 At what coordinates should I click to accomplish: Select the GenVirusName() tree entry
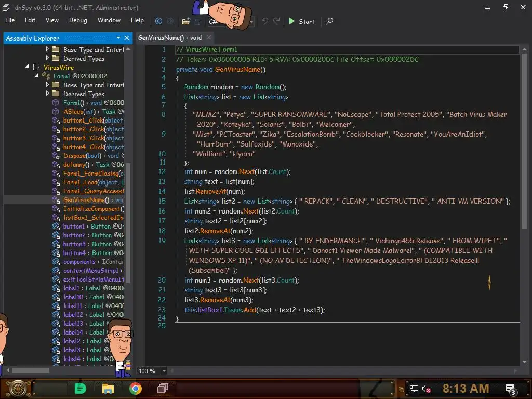click(93, 200)
